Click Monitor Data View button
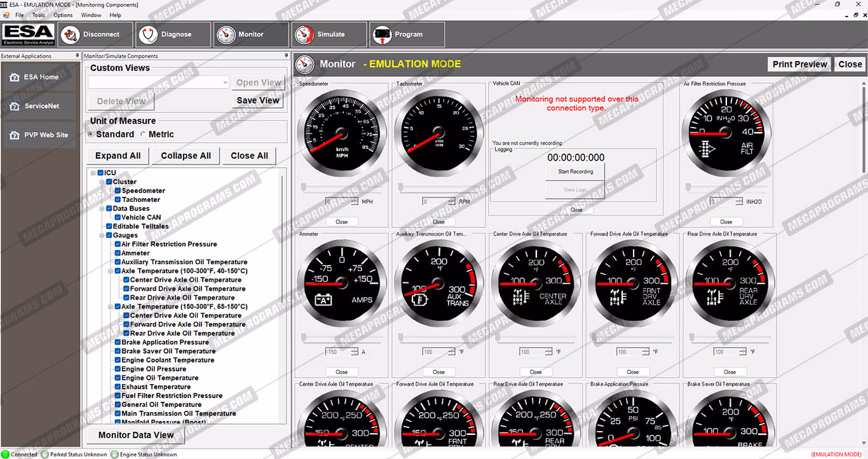Viewport: 868px width, 459px height. coord(136,435)
